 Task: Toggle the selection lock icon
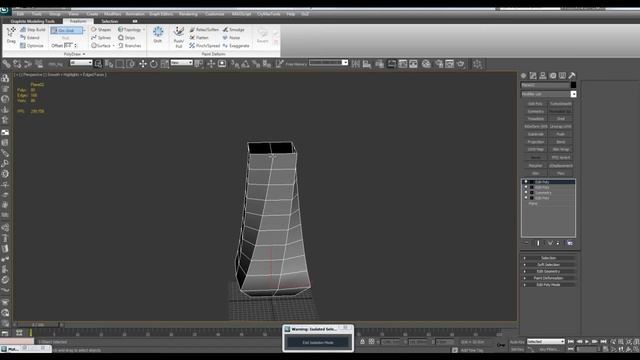point(362,341)
